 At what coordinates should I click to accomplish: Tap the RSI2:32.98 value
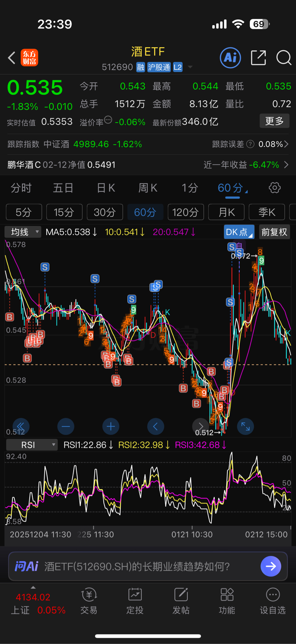coord(144,445)
